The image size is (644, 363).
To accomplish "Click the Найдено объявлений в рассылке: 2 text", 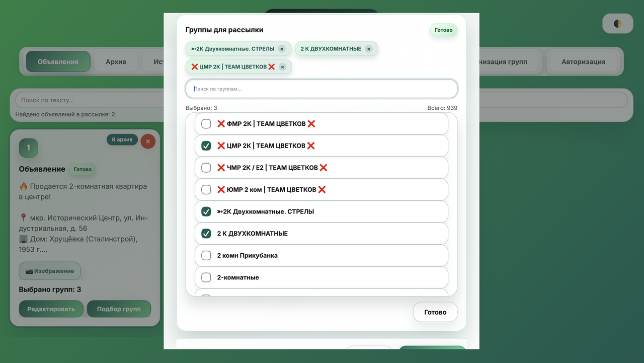I will [66, 114].
